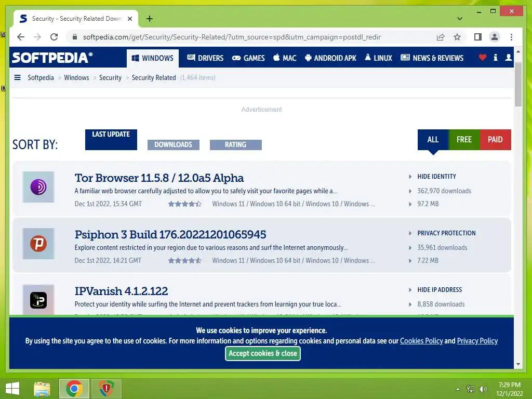Open the Privacy Protection category link
532x399 pixels.
coord(446,233)
